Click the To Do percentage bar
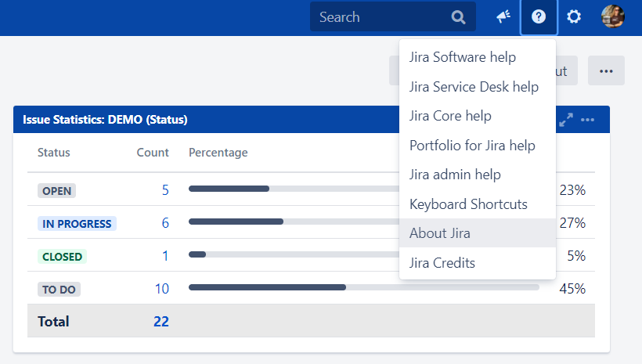The width and height of the screenshot is (642, 364). pyautogui.click(x=363, y=287)
